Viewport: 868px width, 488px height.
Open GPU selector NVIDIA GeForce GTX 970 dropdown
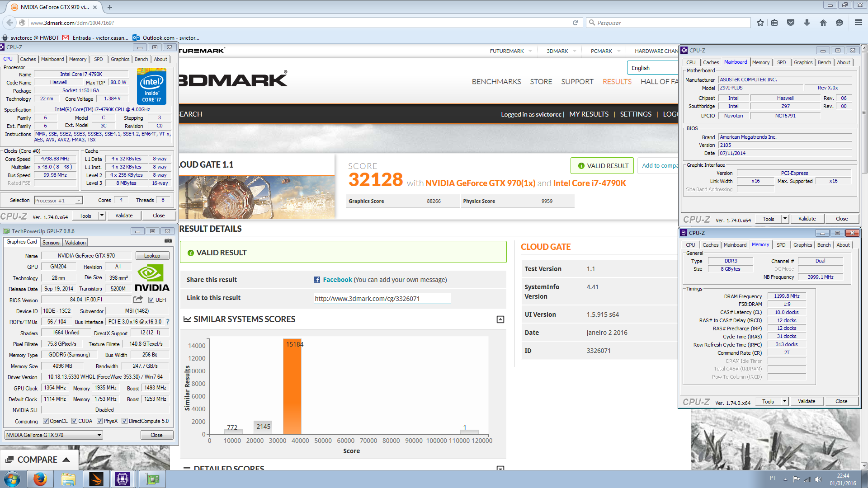[x=54, y=435]
